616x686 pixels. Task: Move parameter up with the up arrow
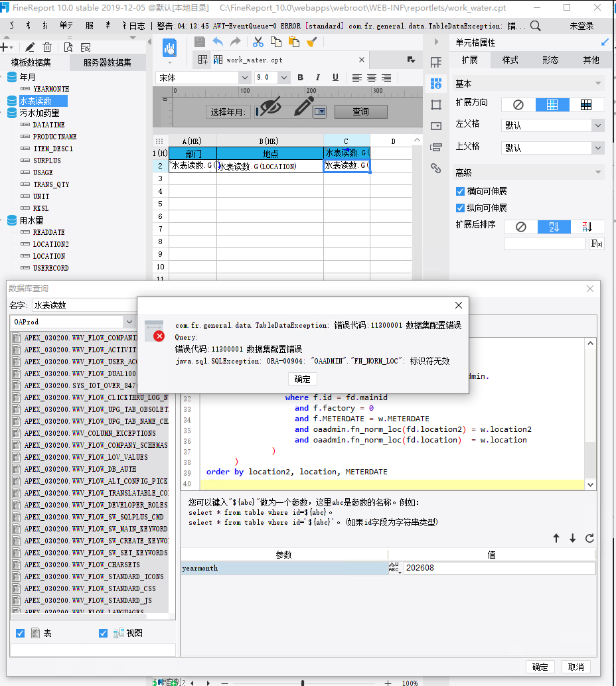coord(556,538)
